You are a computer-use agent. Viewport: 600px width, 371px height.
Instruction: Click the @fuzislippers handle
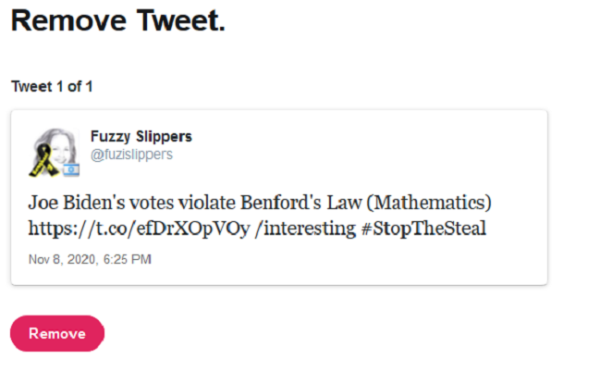(x=132, y=155)
